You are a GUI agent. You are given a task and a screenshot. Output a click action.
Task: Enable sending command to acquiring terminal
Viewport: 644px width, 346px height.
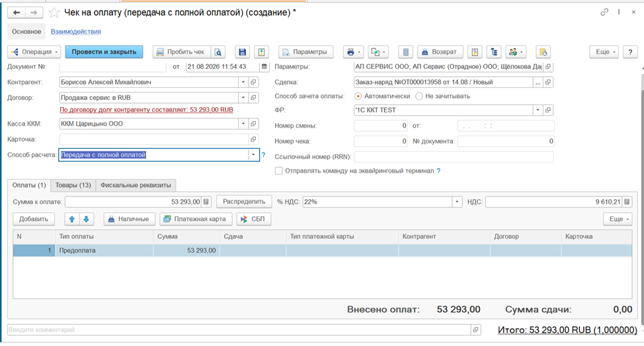click(x=278, y=171)
